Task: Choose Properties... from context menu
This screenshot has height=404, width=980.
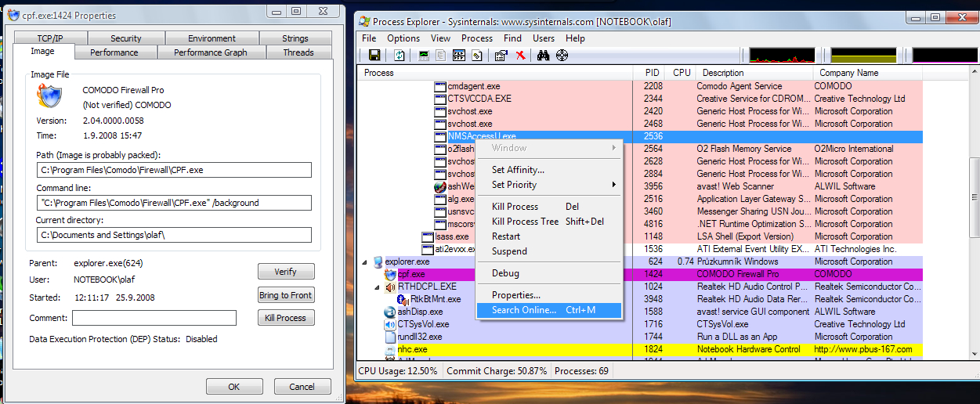Action: [549, 295]
